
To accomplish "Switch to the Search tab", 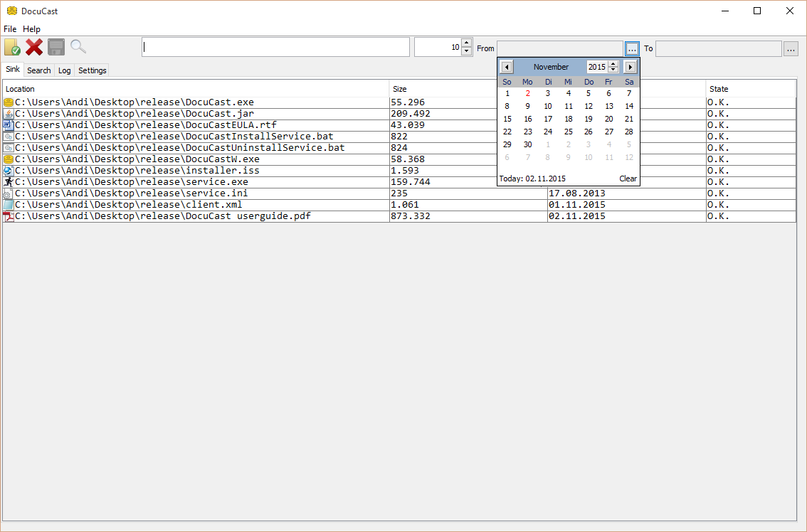I will (39, 70).
